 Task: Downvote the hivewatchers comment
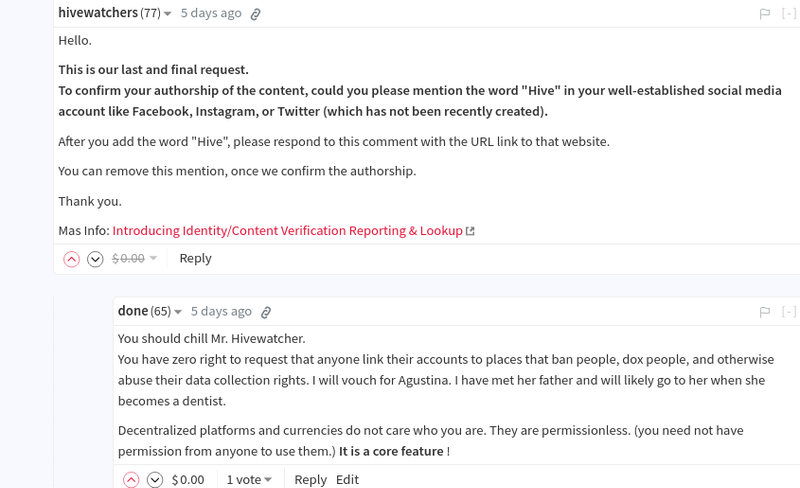(95, 259)
